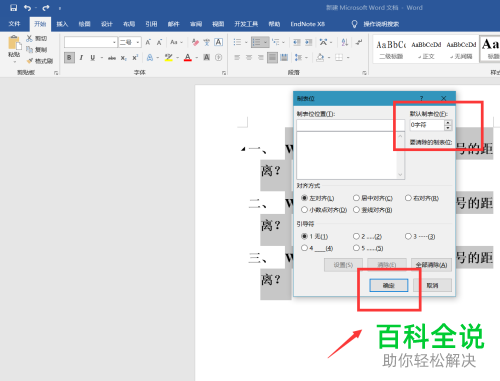
Task: Select the left alignment radio button
Action: (304, 198)
